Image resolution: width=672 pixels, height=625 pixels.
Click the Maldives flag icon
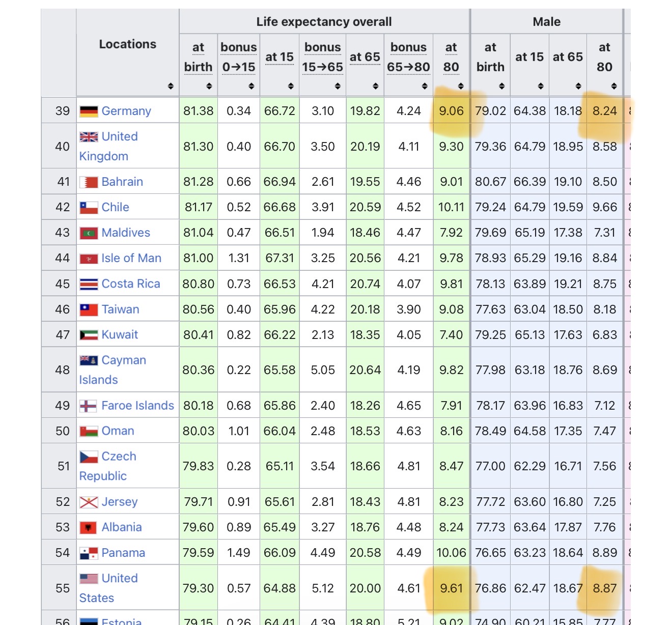tap(89, 233)
